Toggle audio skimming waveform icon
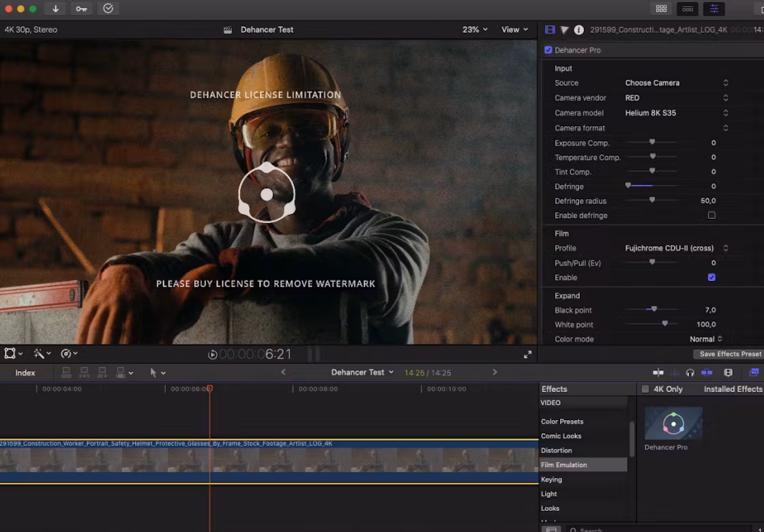This screenshot has width=764, height=532. coord(675,372)
